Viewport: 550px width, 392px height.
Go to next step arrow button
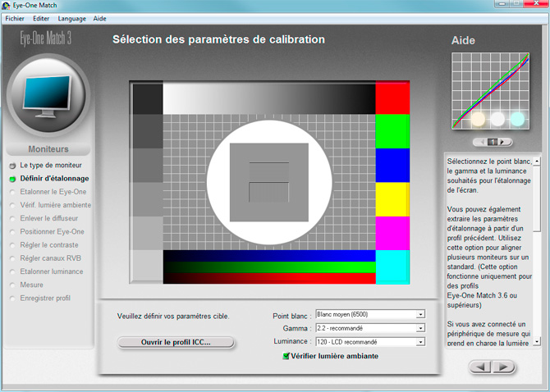point(504,367)
